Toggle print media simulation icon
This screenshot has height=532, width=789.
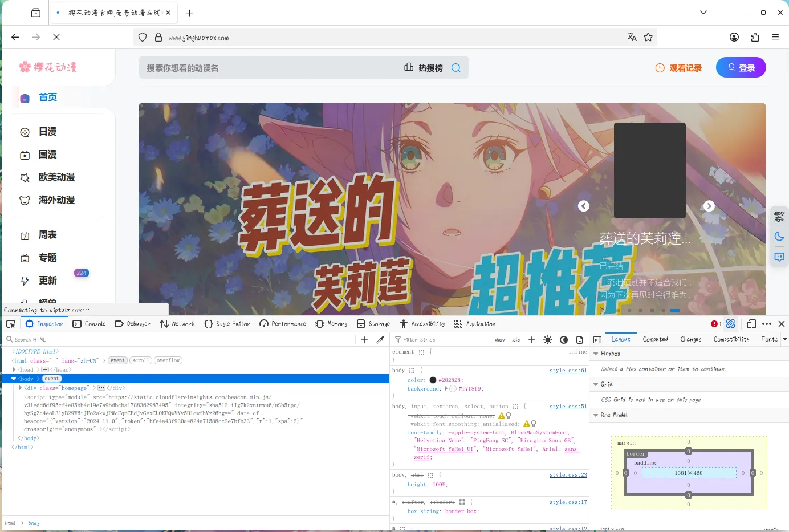coord(580,339)
